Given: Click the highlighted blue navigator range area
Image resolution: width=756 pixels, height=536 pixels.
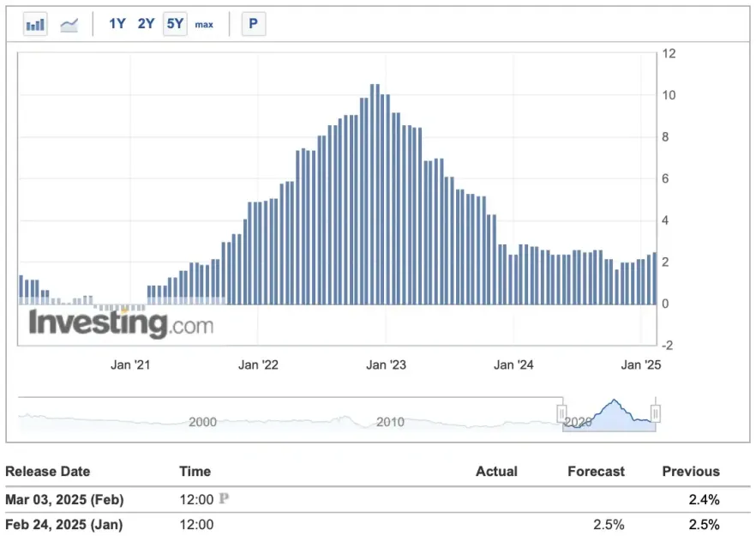Looking at the screenshot, I should 610,415.
